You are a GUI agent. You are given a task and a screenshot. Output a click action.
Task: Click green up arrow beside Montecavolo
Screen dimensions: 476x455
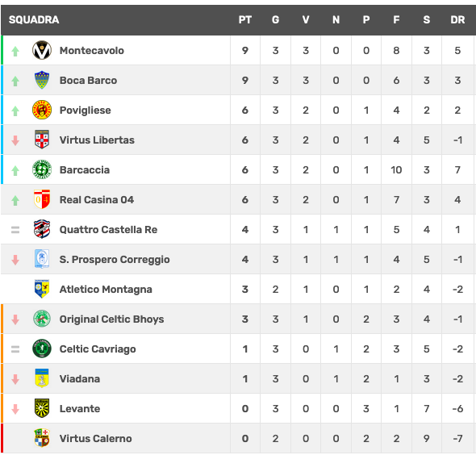pyautogui.click(x=15, y=52)
